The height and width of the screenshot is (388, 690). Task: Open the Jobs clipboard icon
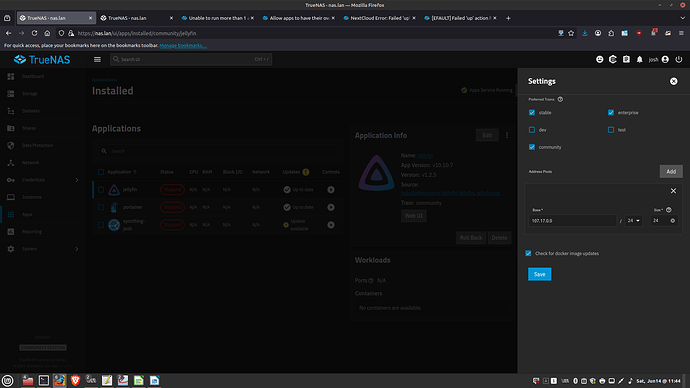626,59
